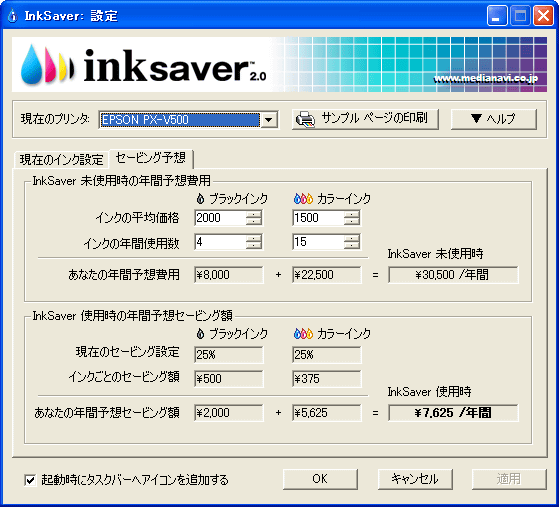Viewport: 559px width, 507px height.
Task: Click the InkSaver 使用時 label
Action: [429, 392]
